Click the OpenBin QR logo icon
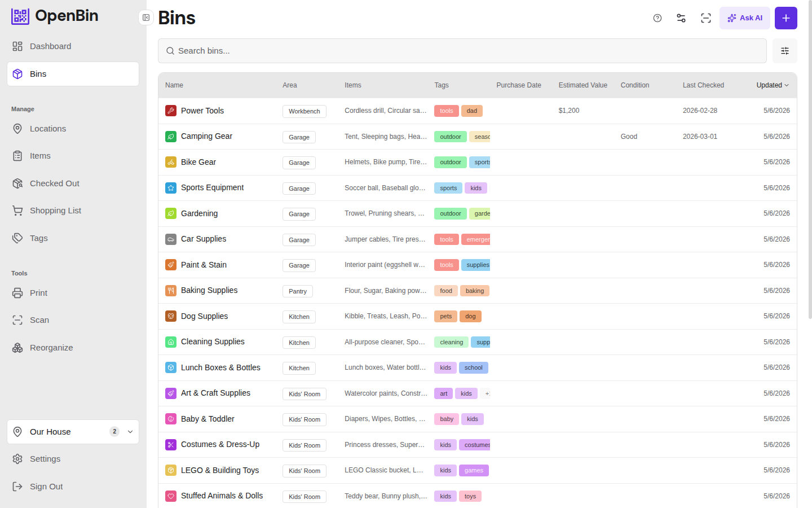Image resolution: width=812 pixels, height=508 pixels. click(20, 16)
